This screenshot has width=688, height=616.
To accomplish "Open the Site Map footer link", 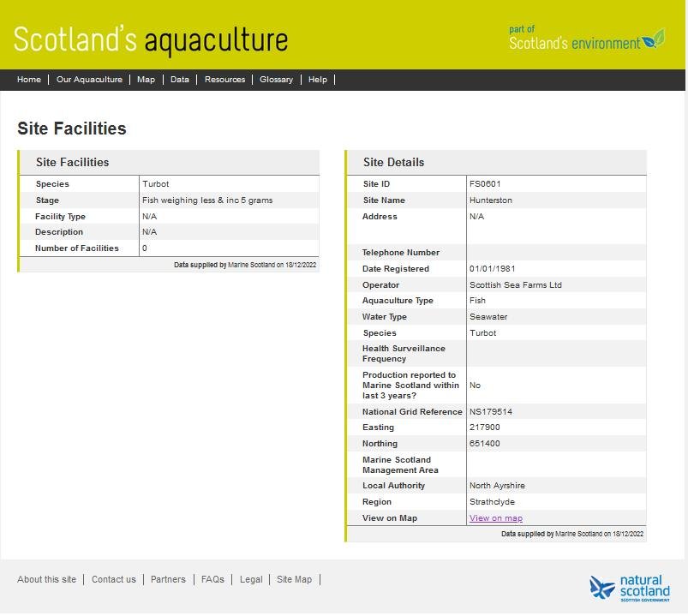I will point(294,579).
